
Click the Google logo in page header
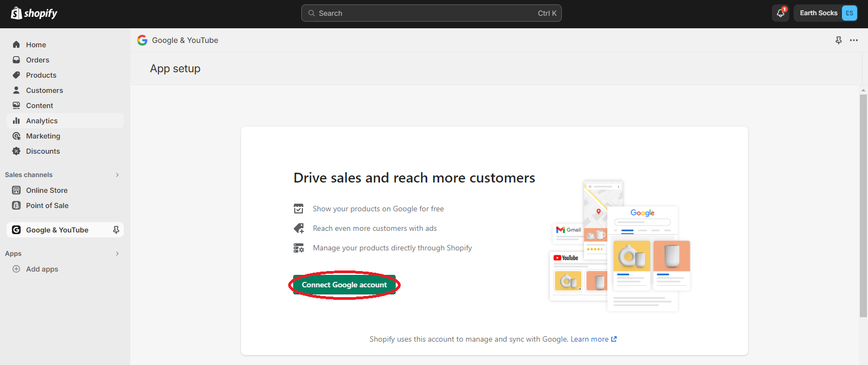pyautogui.click(x=142, y=40)
